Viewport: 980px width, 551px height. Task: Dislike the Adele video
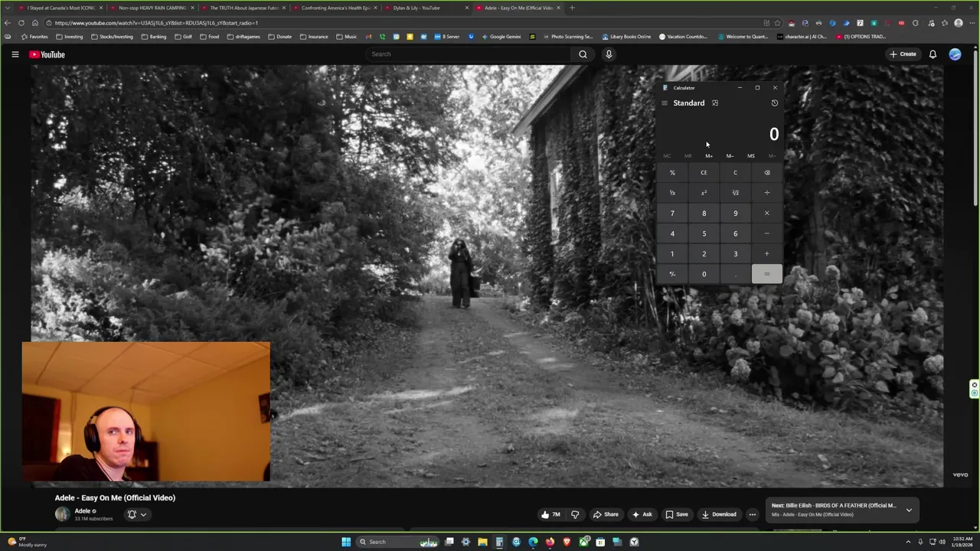[x=575, y=514]
